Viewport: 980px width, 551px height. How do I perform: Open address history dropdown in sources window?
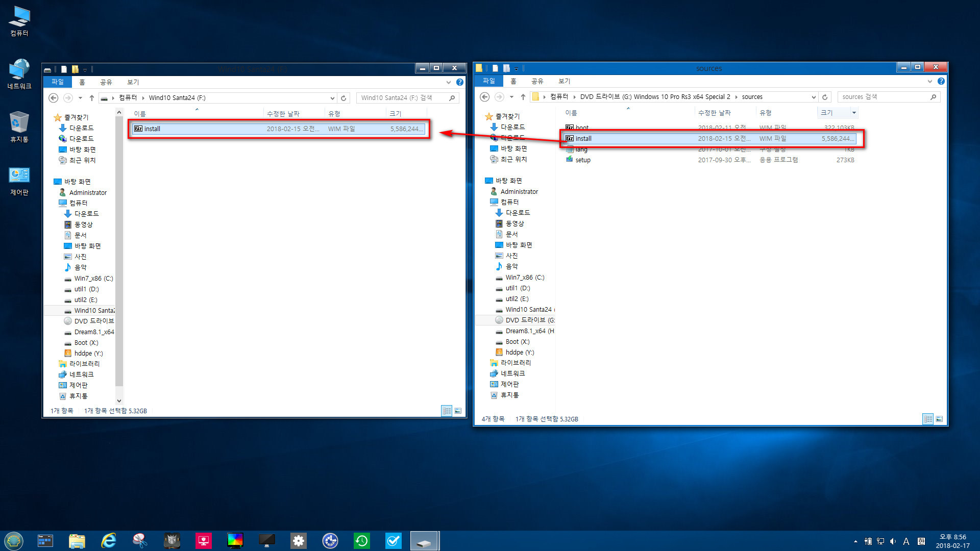coord(814,97)
